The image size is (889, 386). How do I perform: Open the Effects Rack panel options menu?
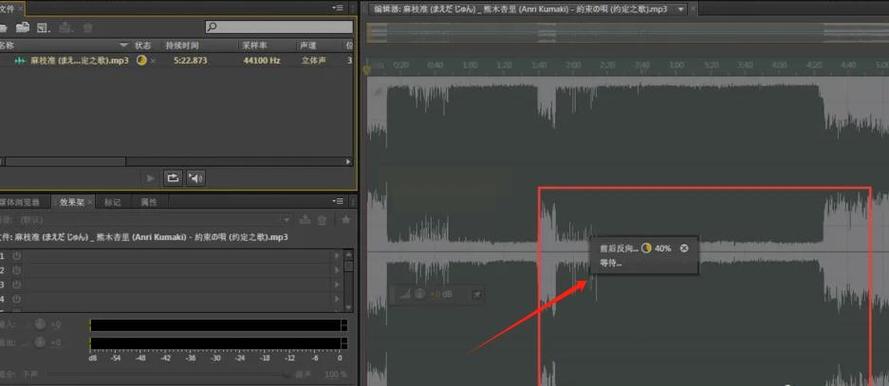338,201
